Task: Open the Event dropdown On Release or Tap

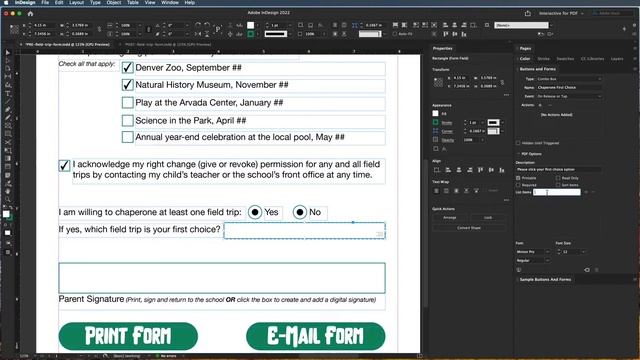Action: pyautogui.click(x=569, y=96)
